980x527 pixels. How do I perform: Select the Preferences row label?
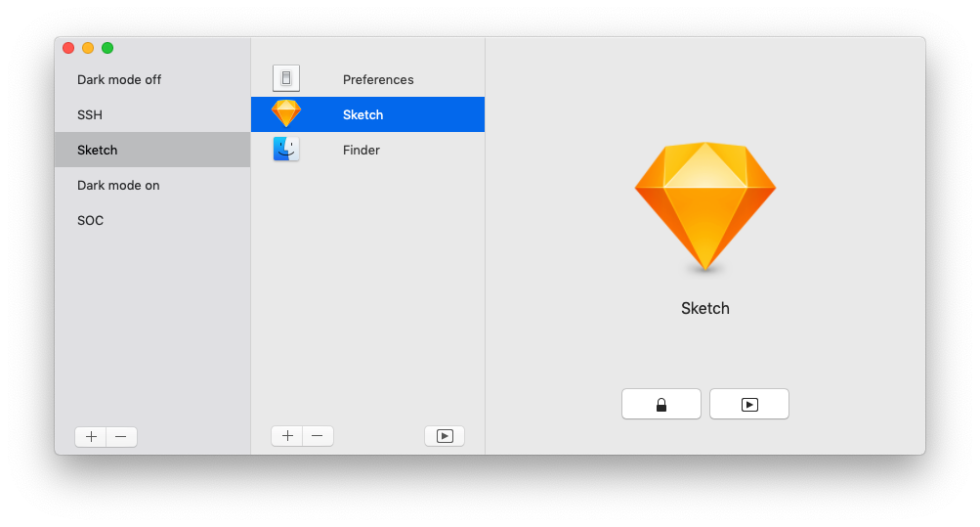[378, 79]
